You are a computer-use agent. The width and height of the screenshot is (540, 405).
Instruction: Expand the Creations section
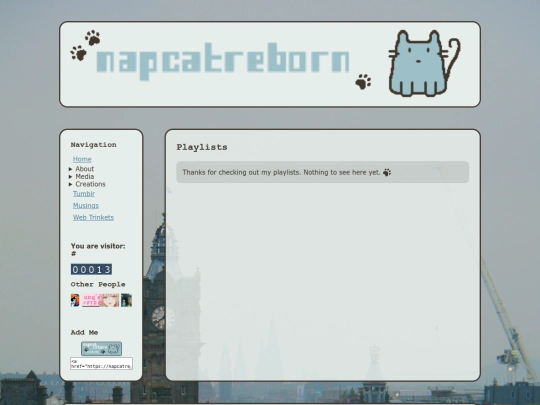pyautogui.click(x=87, y=184)
